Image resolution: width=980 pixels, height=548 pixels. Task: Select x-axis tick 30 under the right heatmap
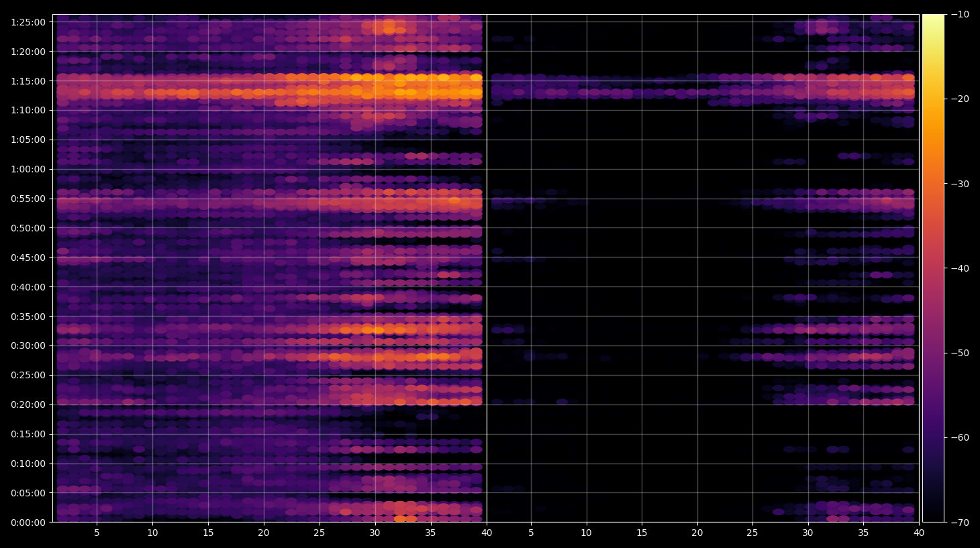tap(807, 533)
